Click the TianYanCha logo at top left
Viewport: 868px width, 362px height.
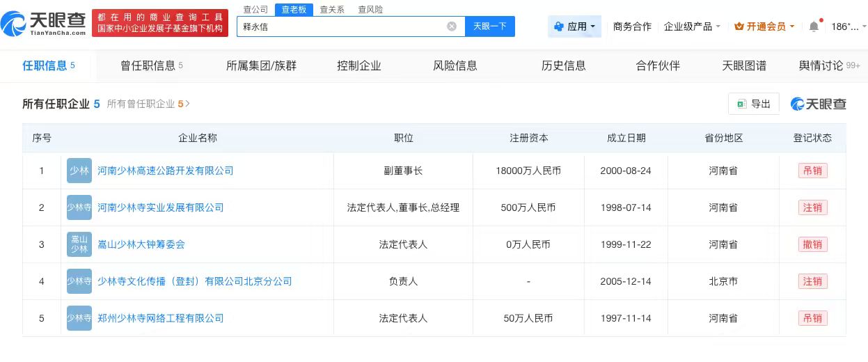click(45, 24)
